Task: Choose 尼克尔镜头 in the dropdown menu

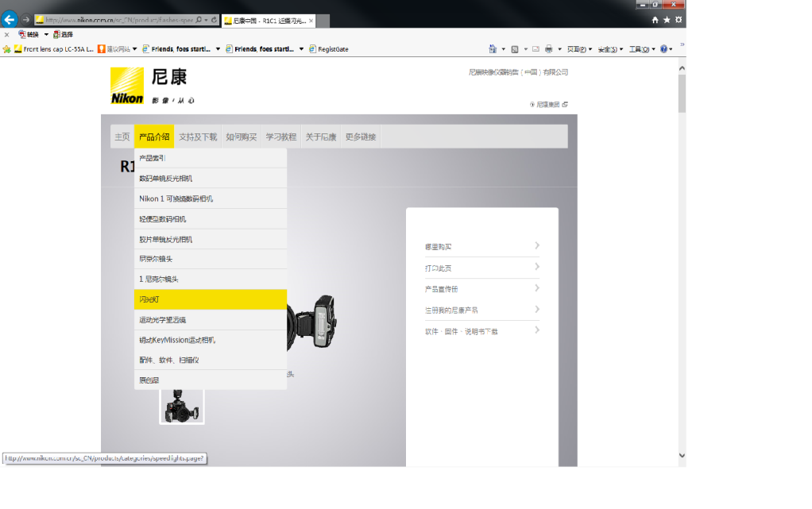Action: 211,259
